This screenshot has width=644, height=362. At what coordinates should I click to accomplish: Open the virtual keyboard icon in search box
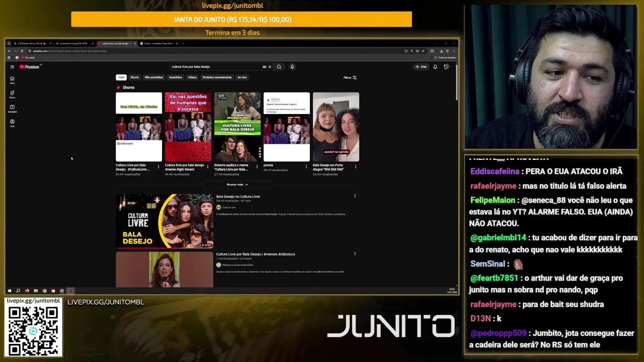coord(264,66)
